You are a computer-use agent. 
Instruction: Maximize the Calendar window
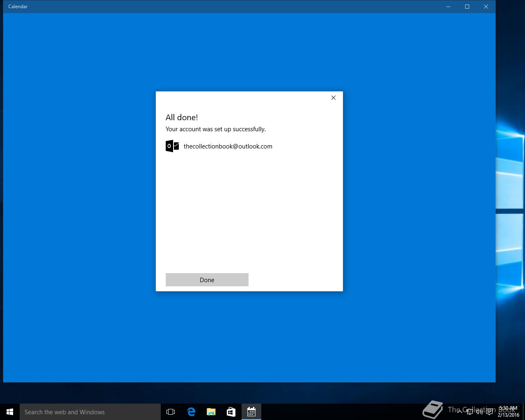point(467,7)
